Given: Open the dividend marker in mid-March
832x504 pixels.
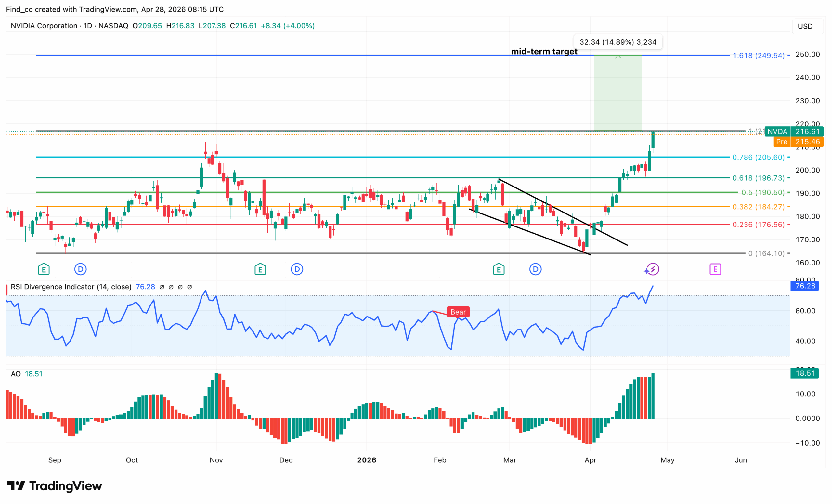Looking at the screenshot, I should tap(536, 269).
